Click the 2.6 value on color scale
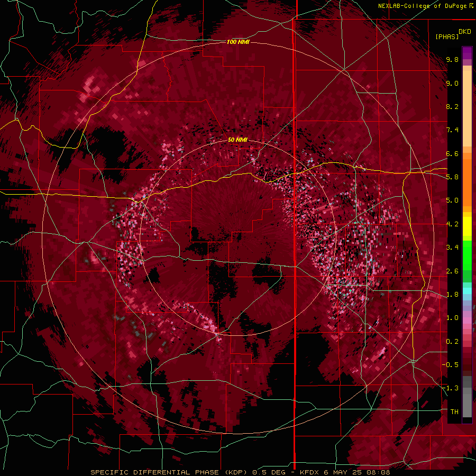This screenshot has height=476, width=476. coord(452,271)
